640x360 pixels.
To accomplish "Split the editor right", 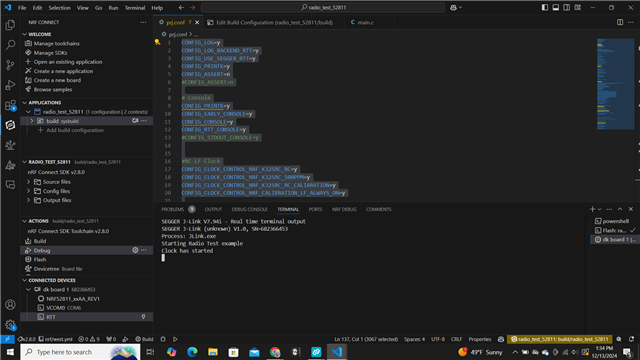I will coord(620,22).
